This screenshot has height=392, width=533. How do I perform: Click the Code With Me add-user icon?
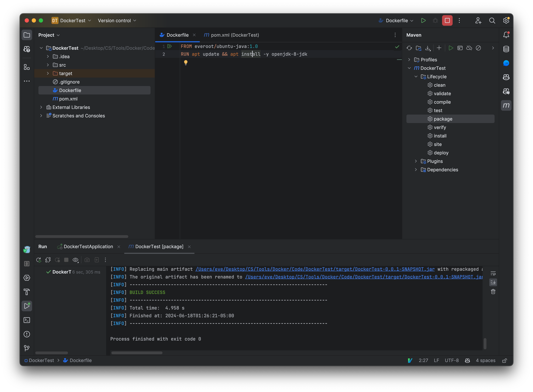tap(478, 21)
